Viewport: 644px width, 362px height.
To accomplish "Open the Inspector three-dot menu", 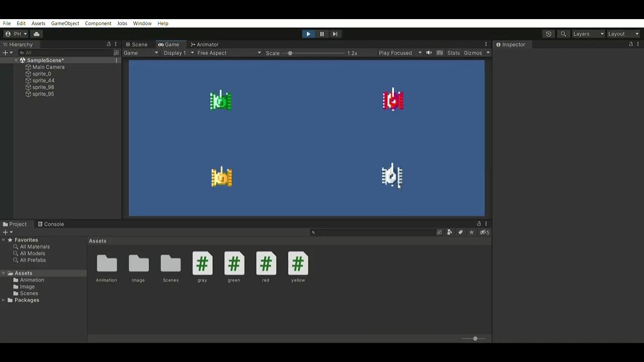I will (638, 44).
